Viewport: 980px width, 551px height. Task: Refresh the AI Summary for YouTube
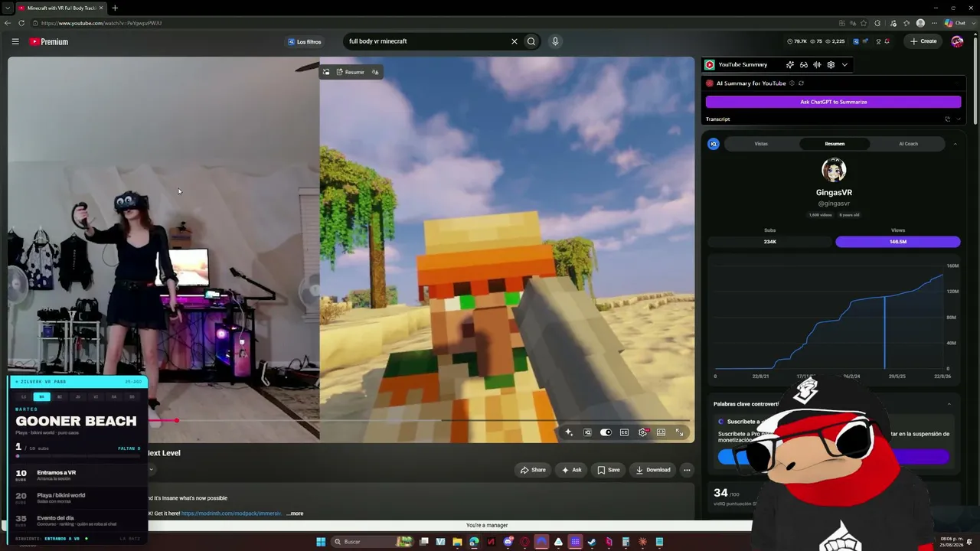pyautogui.click(x=801, y=83)
